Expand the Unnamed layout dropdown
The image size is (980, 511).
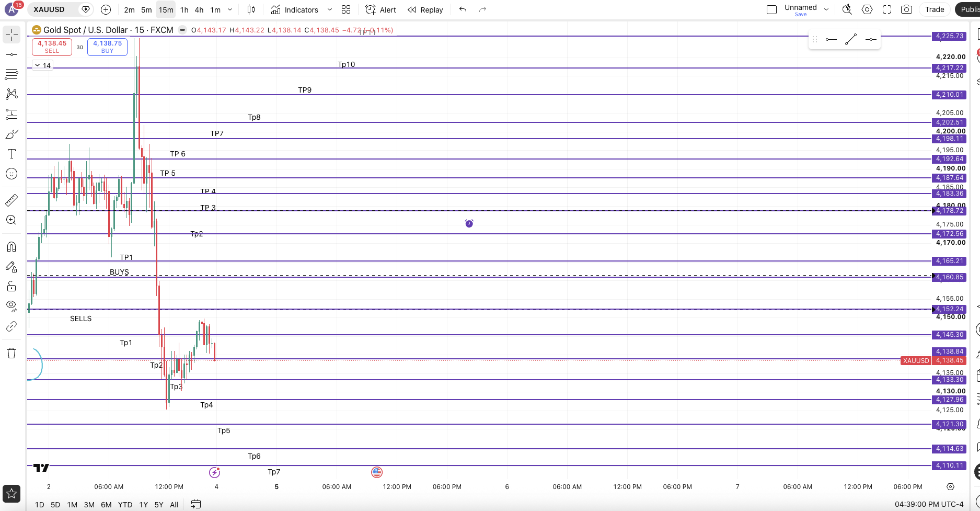(x=826, y=9)
